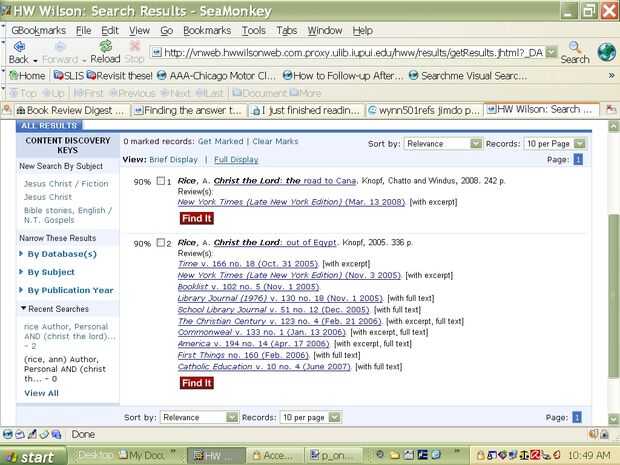Screen dimensions: 620x465
Task: Expand By Database(s) narrowing option
Action: 58,254
